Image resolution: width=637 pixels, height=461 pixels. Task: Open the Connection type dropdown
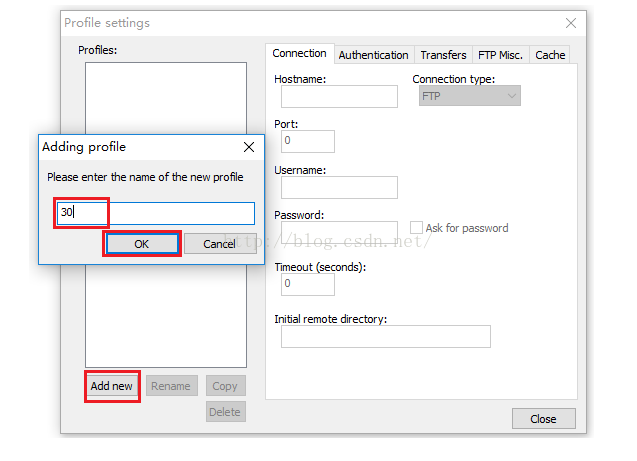(x=470, y=96)
